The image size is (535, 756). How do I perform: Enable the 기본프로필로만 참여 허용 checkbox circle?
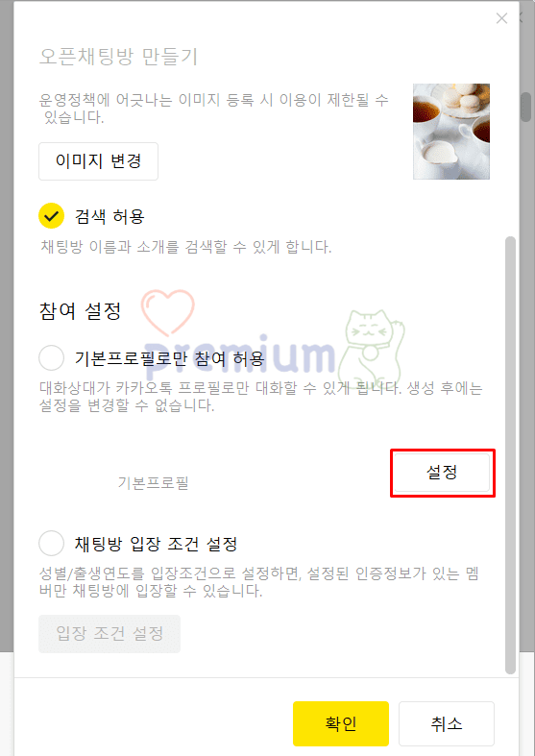[51, 357]
